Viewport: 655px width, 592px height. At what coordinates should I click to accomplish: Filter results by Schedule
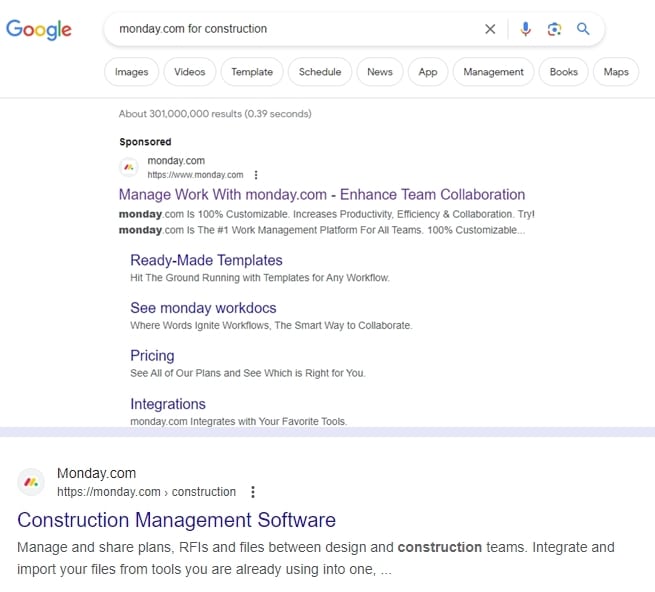pos(320,72)
